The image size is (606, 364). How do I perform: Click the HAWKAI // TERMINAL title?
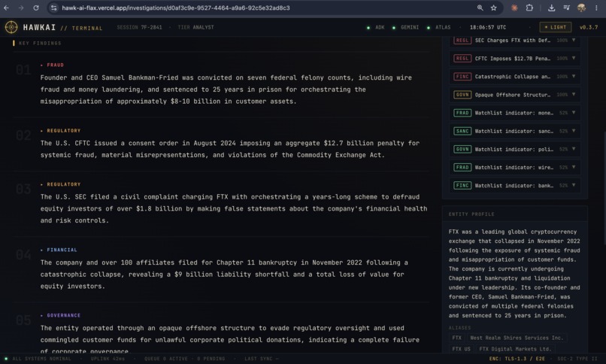[x=62, y=27]
